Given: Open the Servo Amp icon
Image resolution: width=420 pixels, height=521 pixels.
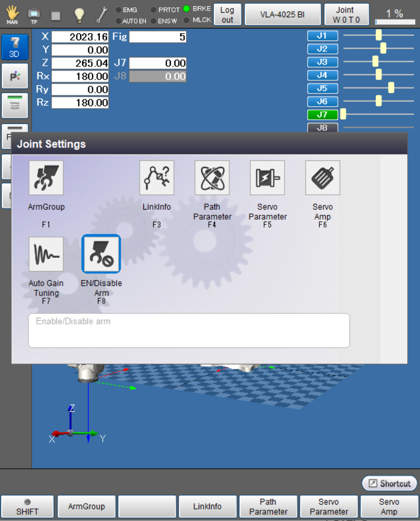Looking at the screenshot, I should pyautogui.click(x=323, y=178).
